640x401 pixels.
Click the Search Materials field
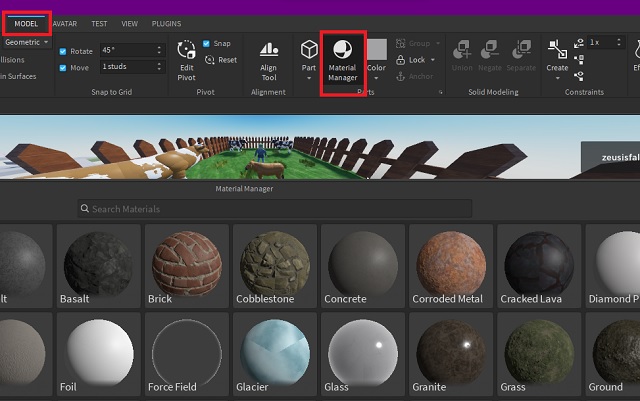tap(275, 208)
